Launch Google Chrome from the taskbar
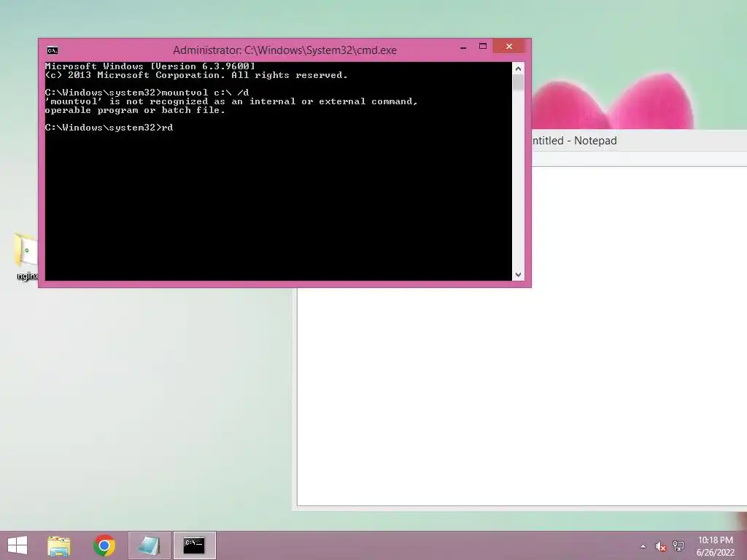747x560 pixels. 104,545
